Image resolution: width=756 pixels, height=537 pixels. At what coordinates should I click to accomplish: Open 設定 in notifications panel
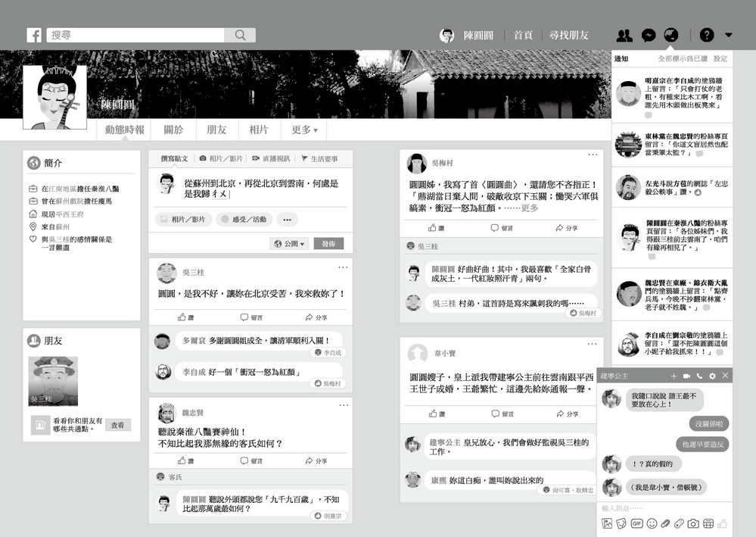pos(720,58)
